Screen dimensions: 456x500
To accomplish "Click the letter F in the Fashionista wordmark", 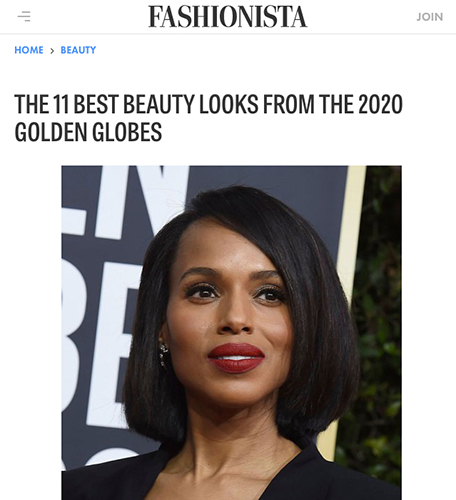I will [155, 17].
